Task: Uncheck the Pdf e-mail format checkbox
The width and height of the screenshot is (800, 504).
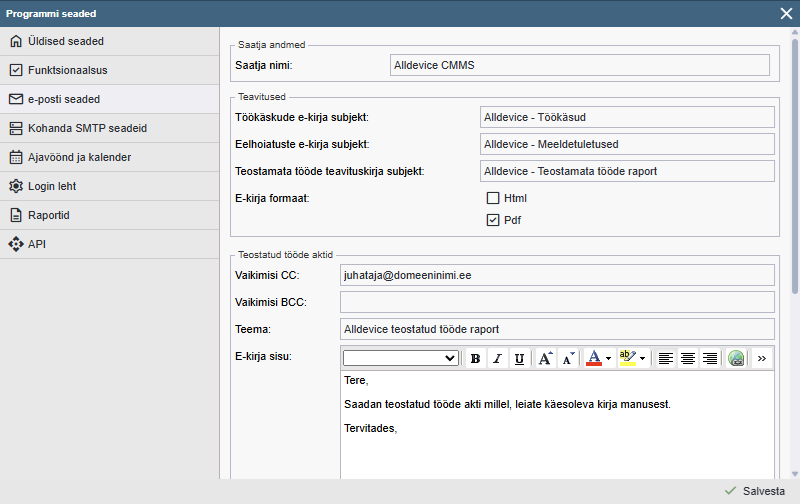Action: click(x=493, y=220)
